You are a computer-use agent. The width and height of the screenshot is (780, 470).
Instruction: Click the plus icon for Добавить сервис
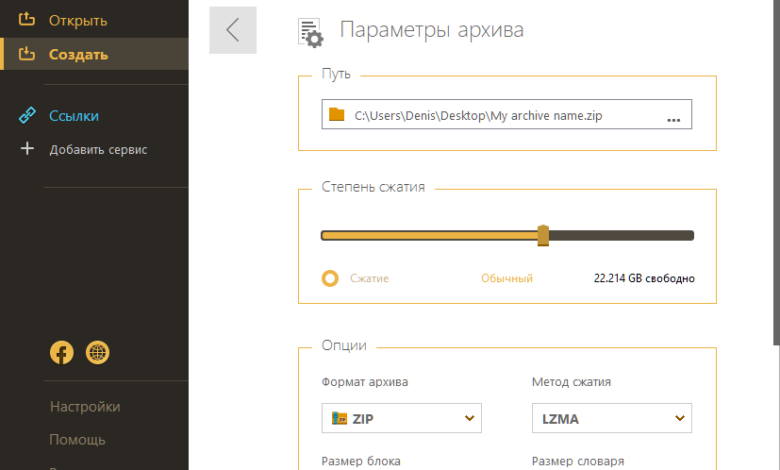27,149
